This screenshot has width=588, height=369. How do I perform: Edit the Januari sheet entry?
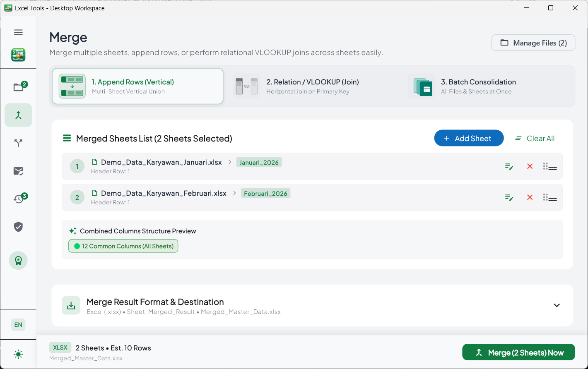pyautogui.click(x=509, y=166)
